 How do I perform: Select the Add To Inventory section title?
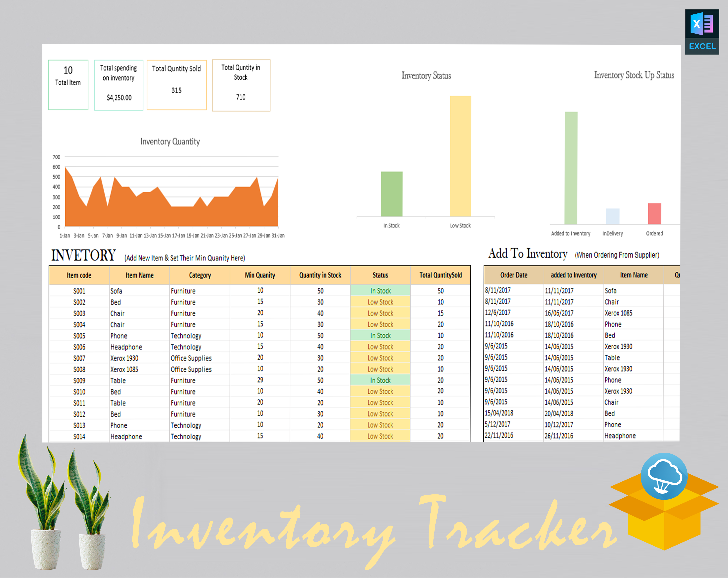pyautogui.click(x=528, y=254)
